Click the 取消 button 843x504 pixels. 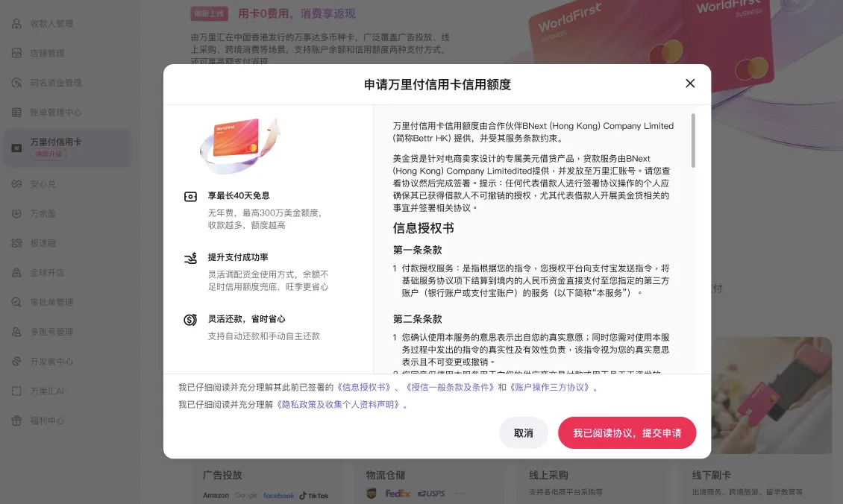click(524, 432)
